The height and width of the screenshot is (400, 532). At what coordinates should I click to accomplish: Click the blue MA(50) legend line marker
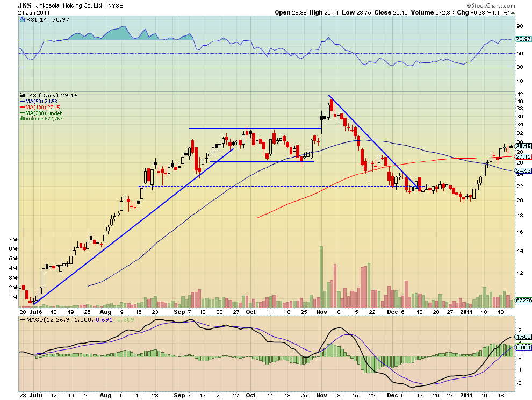(23, 102)
